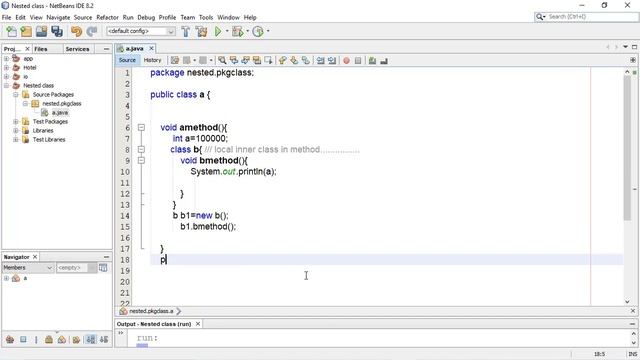Click the Search (Ctrl+I) field

(587, 17)
